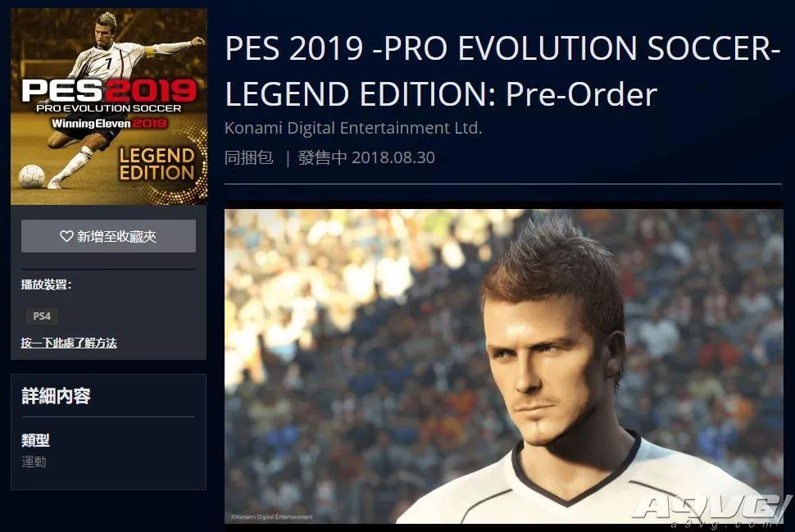Click the 發售中 2018.08.30 release date
The width and height of the screenshot is (795, 532).
(x=366, y=157)
